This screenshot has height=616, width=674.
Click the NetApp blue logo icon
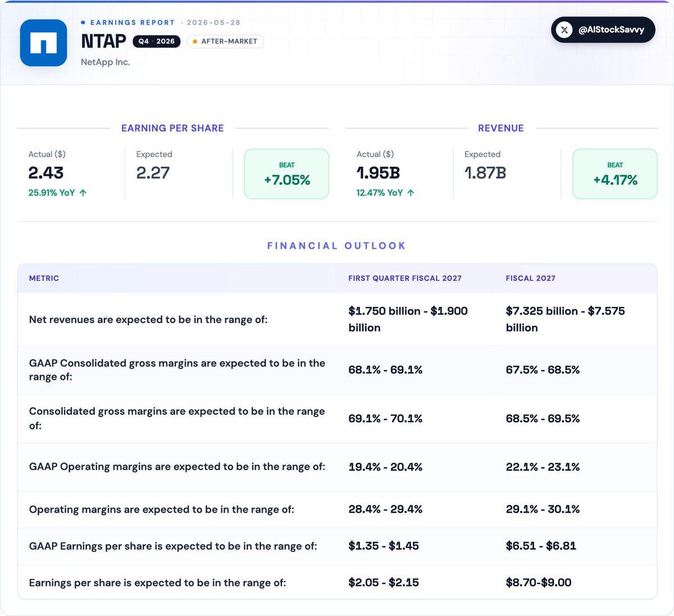click(x=44, y=43)
